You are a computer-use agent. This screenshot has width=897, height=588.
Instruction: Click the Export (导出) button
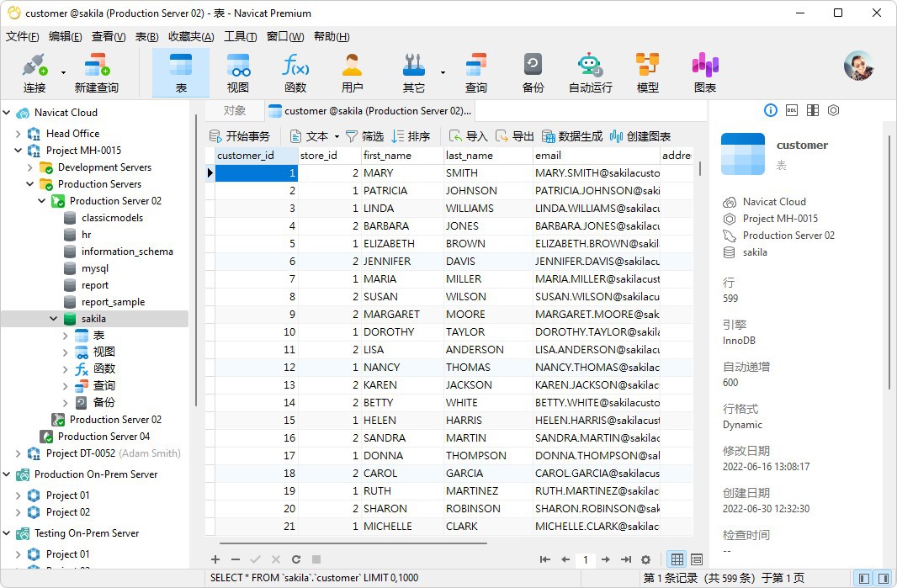coord(514,136)
